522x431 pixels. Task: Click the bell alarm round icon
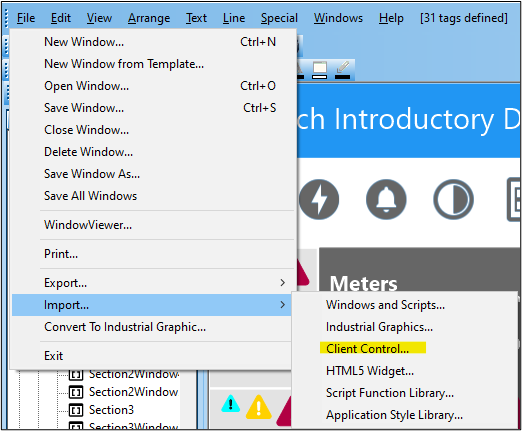click(x=386, y=199)
